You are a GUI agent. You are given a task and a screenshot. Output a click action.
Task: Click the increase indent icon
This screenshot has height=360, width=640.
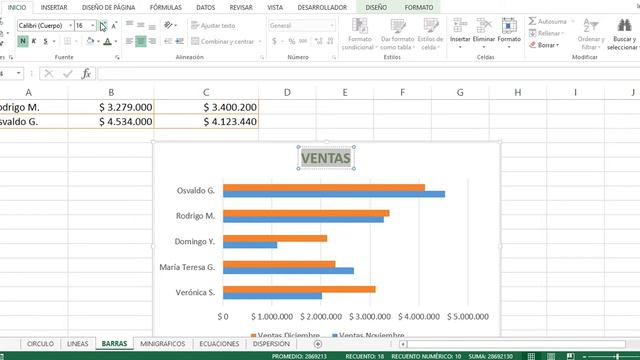179,41
